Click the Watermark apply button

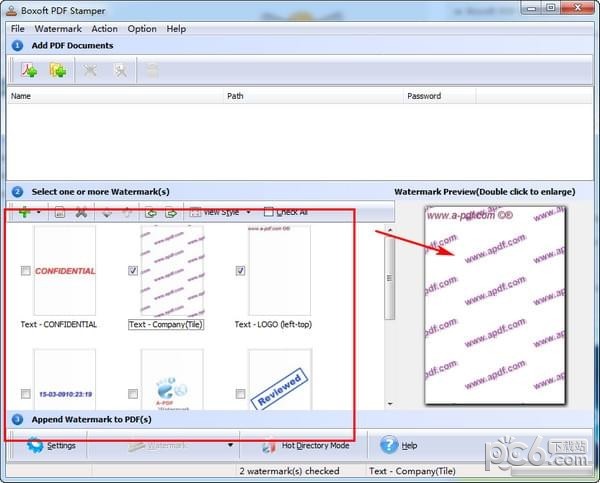[157, 445]
